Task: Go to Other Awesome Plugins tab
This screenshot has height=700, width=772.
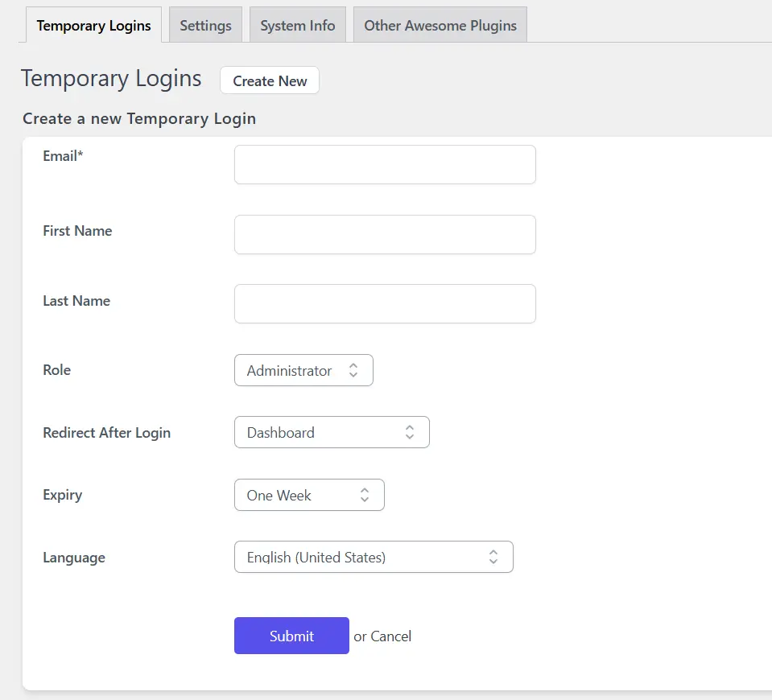Action: click(x=440, y=26)
